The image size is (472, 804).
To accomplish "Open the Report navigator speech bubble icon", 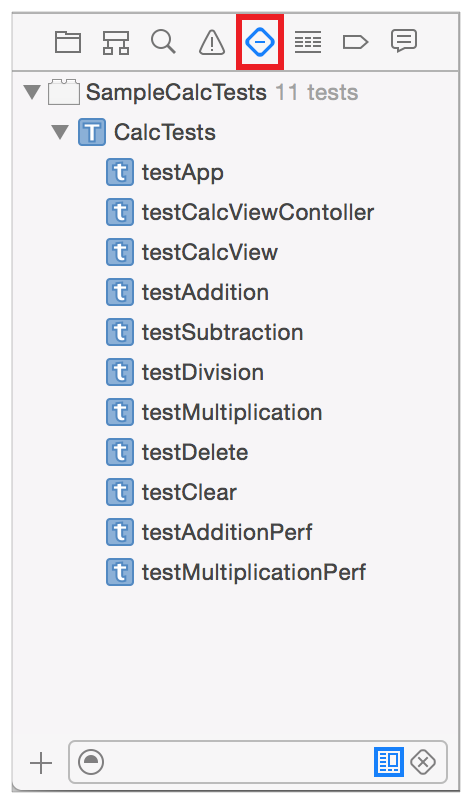I will point(404,41).
